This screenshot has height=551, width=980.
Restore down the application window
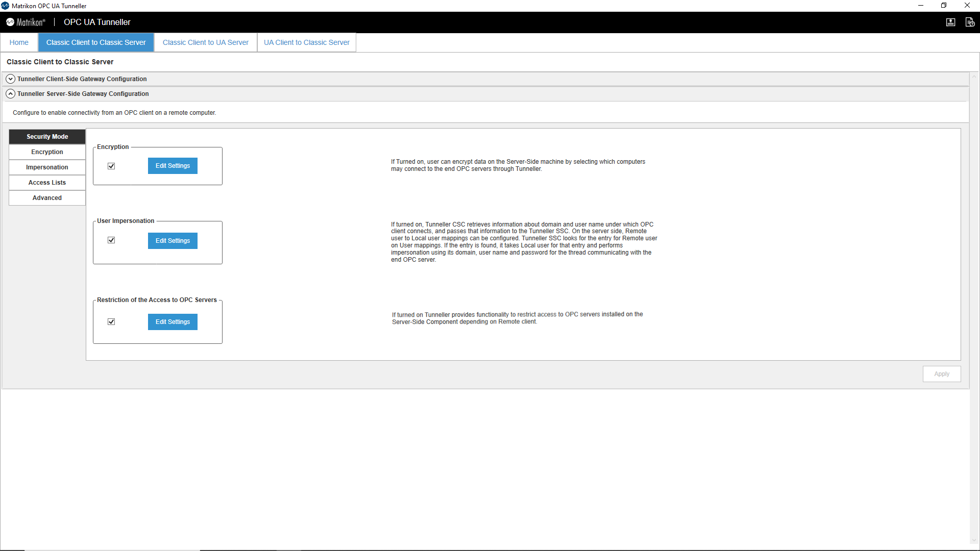point(944,6)
